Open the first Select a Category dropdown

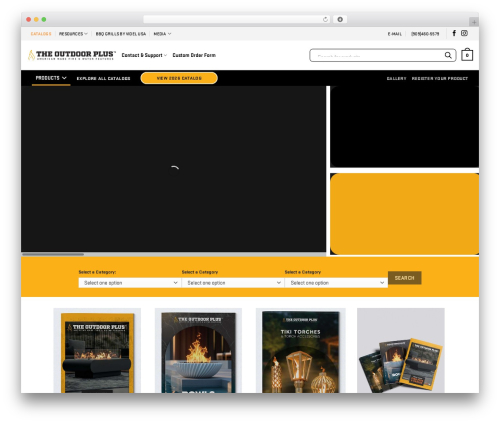[130, 283]
